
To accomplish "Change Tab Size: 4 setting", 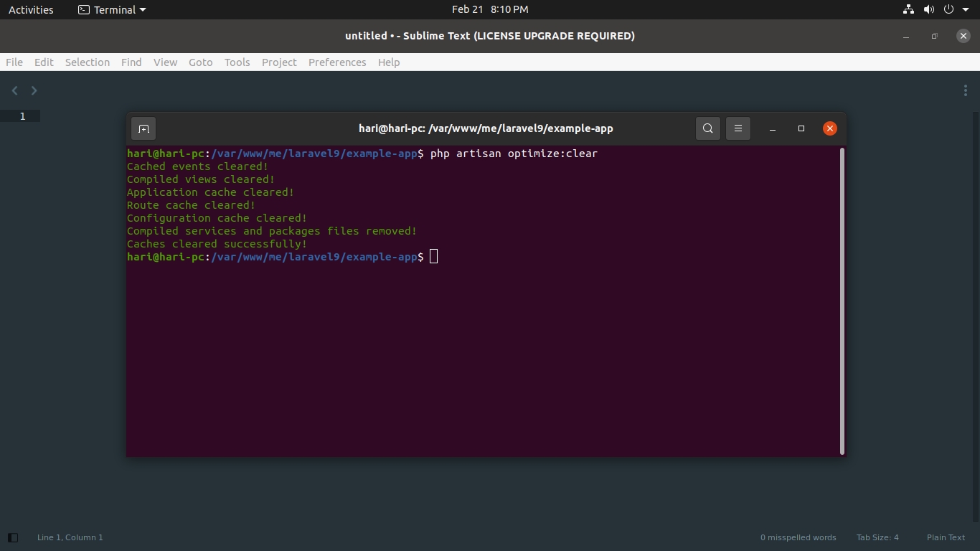I will (x=877, y=537).
